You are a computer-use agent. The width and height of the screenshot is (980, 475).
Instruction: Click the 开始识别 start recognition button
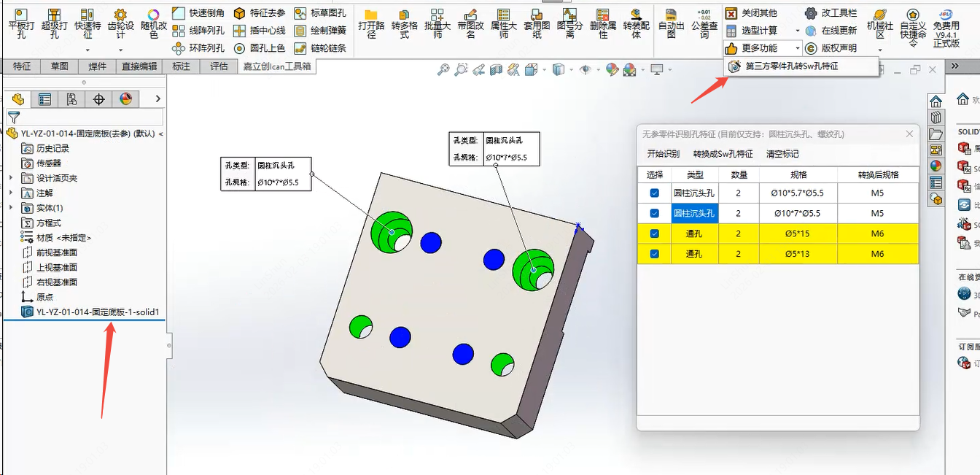663,154
